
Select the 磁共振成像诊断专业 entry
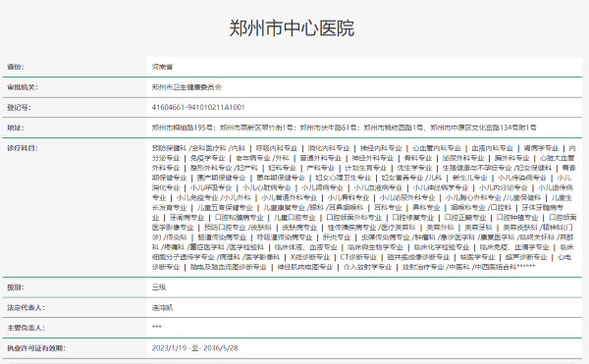pyautogui.click(x=418, y=257)
